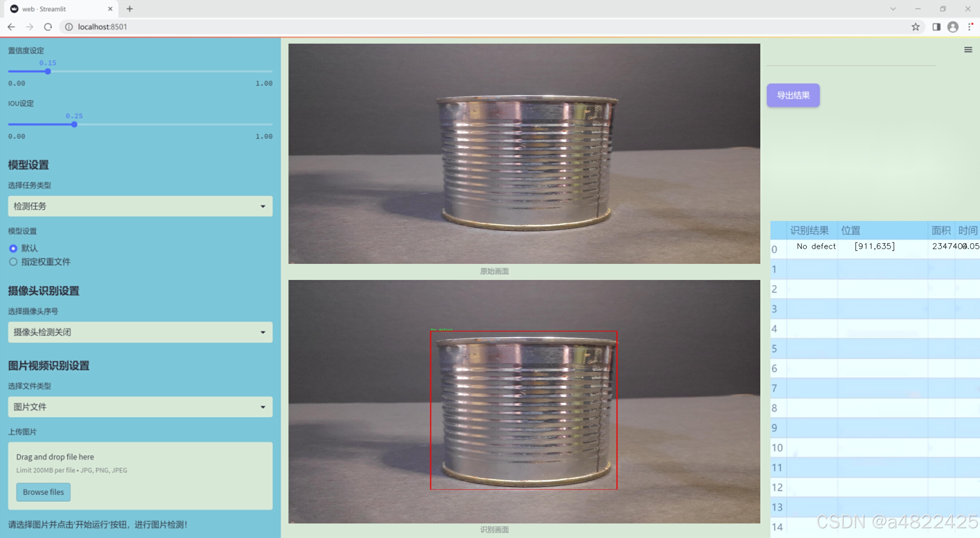Screen dimensions: 980x538
Task: Click the Browse files button
Action: (43, 491)
